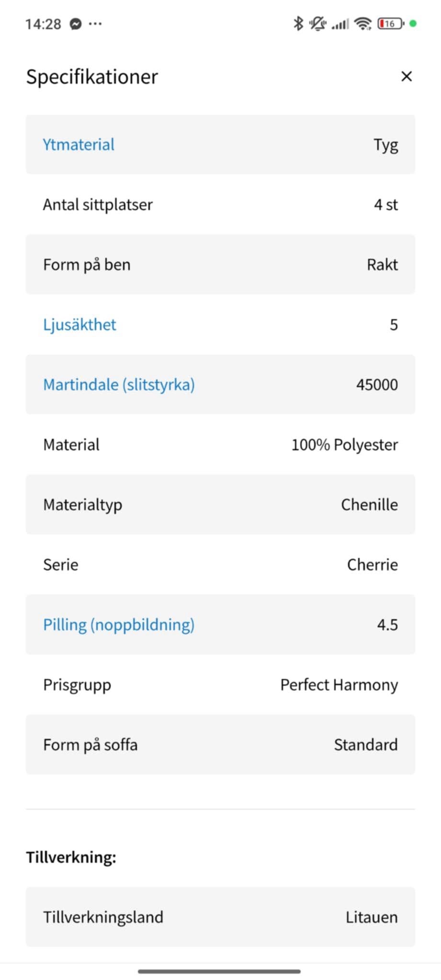Tap the Materialtyp Chenille row

(x=220, y=504)
